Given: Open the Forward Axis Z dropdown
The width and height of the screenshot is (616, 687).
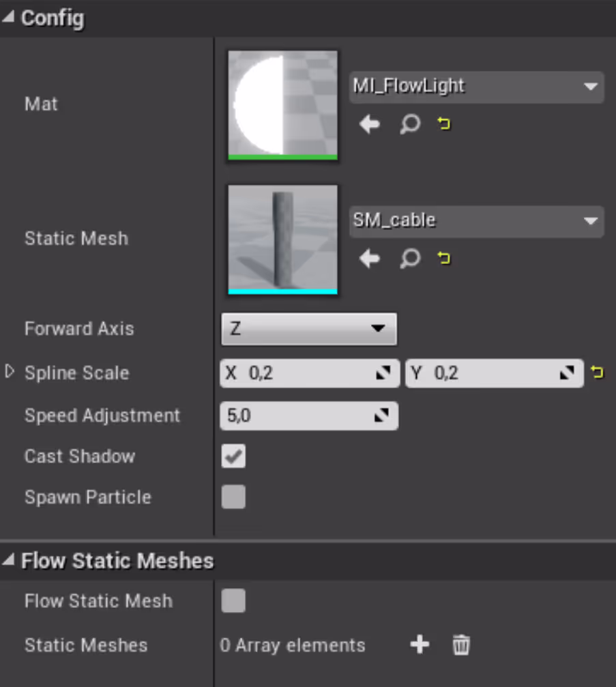Looking at the screenshot, I should (309, 329).
